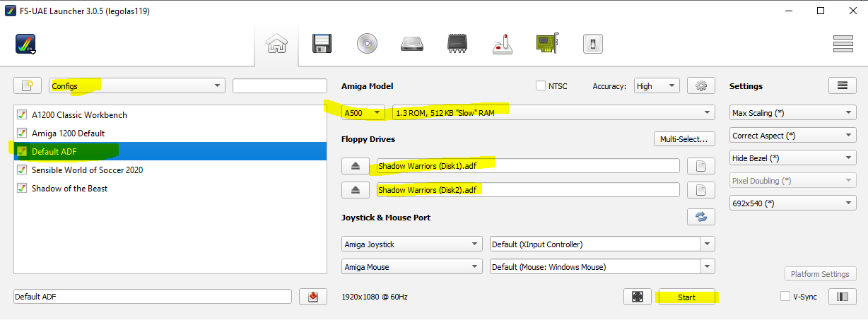Open the Accuracy dropdown set to High
This screenshot has width=868, height=320.
(657, 85)
